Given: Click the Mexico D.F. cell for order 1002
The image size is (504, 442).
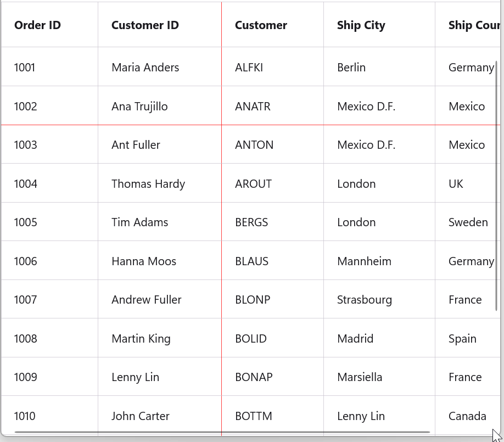Looking at the screenshot, I should [x=366, y=106].
